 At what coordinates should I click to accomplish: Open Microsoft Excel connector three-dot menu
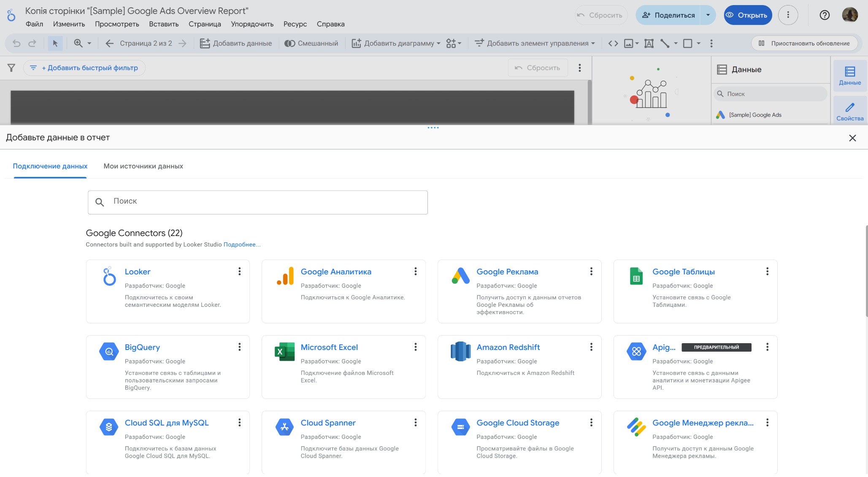coord(416,347)
